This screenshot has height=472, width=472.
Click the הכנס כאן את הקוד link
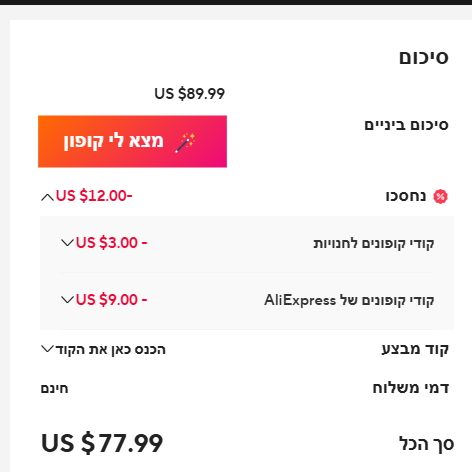[x=110, y=350]
